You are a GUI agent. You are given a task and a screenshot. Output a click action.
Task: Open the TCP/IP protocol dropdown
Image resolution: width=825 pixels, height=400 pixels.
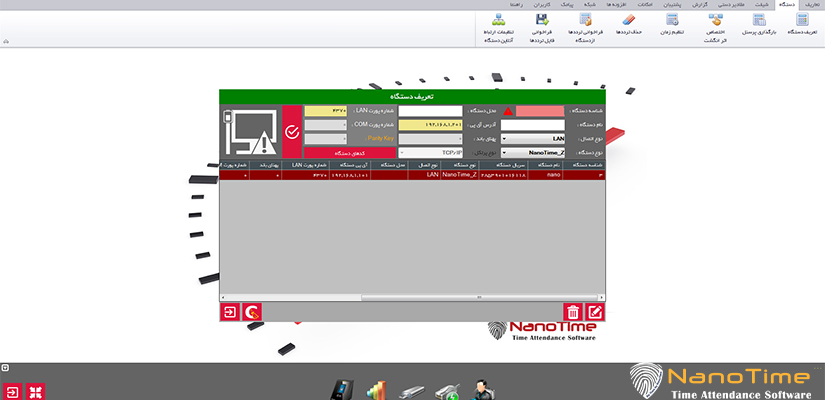coord(430,153)
